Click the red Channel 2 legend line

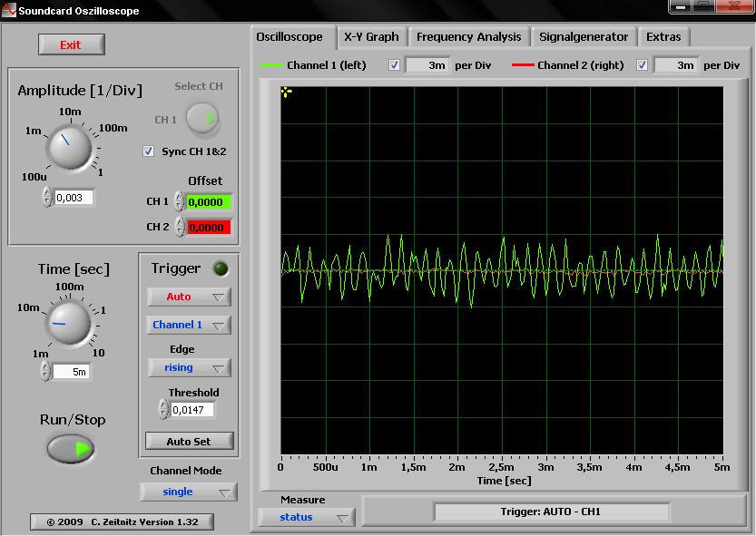coord(523,65)
